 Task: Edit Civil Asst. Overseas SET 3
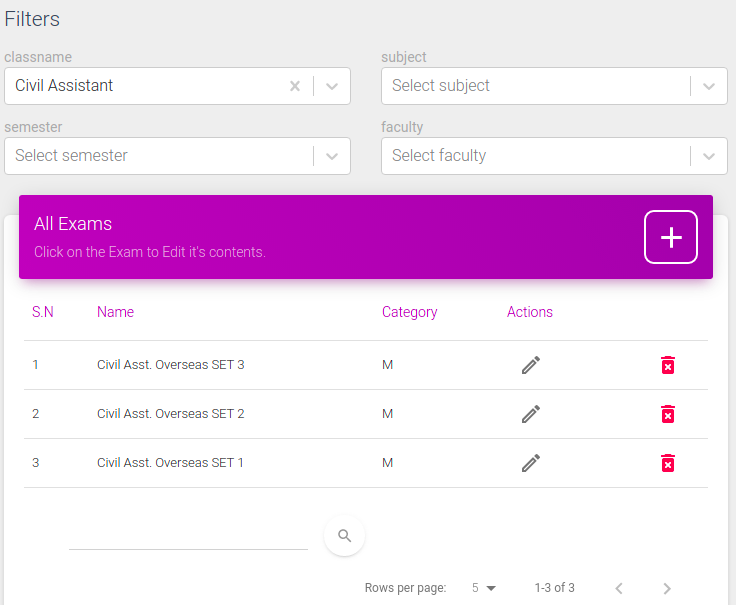(x=531, y=365)
